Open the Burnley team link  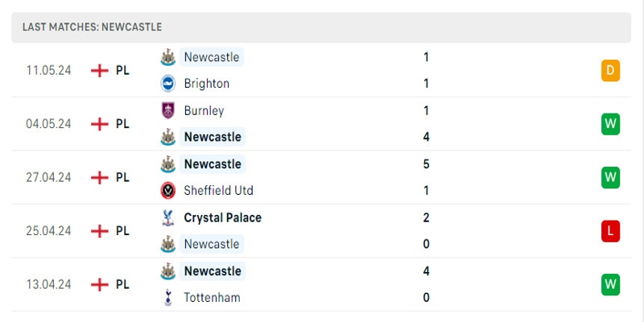204,111
